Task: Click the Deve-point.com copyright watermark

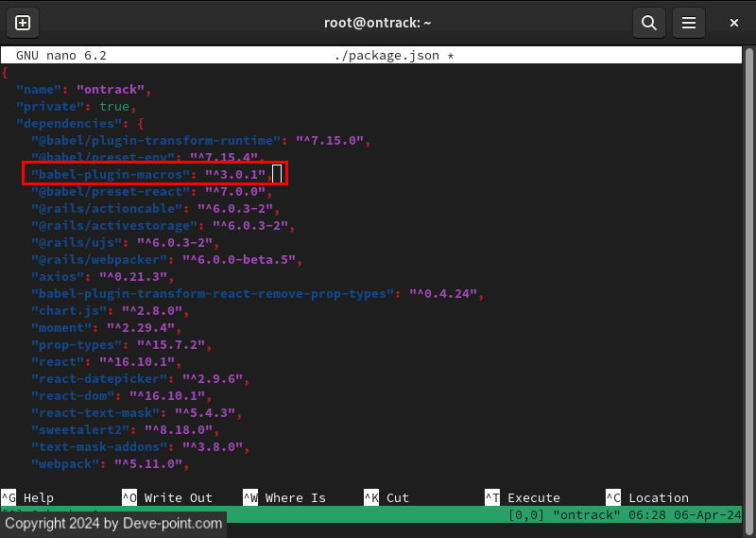Action: 112,523
